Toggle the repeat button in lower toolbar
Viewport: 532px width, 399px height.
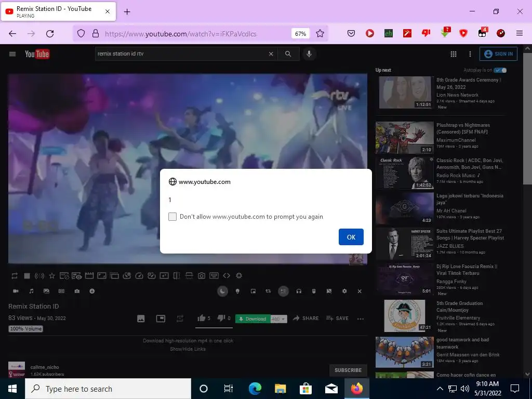(x=268, y=291)
